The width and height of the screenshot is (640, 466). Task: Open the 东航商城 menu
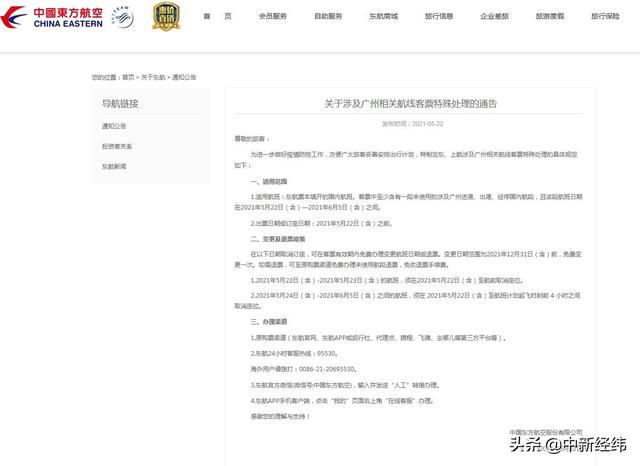(x=383, y=17)
